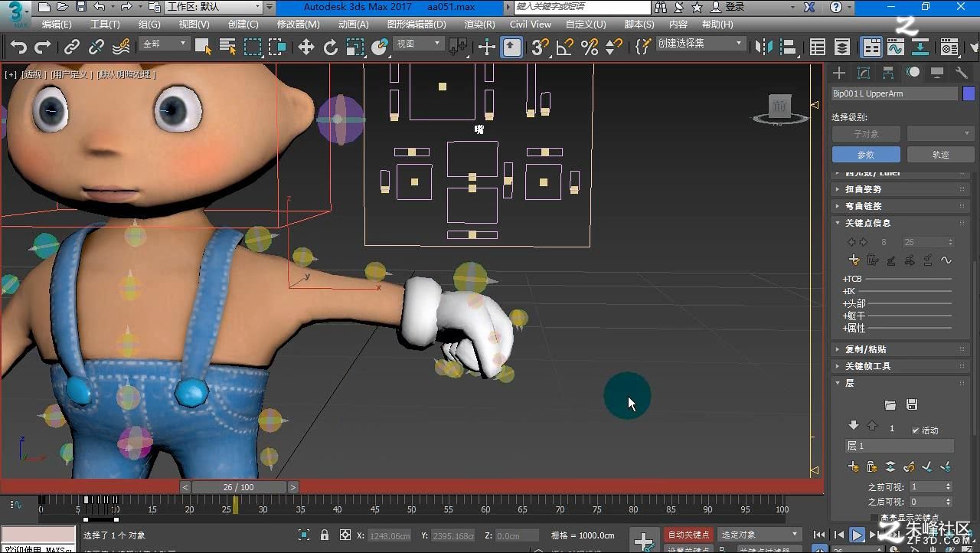This screenshot has height=553, width=980.
Task: Toggle Scene Explorer icon
Action: (x=818, y=47)
